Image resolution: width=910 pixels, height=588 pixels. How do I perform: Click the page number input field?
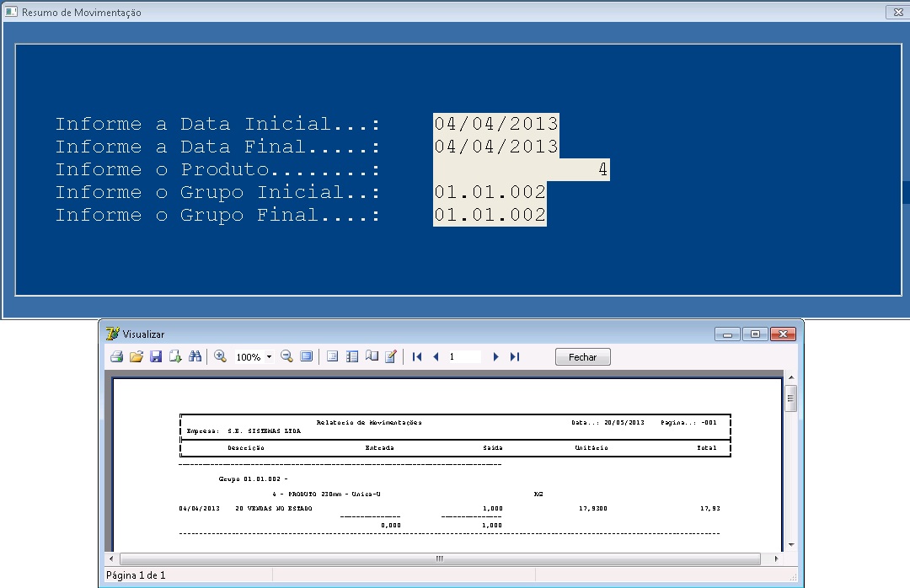(463, 357)
